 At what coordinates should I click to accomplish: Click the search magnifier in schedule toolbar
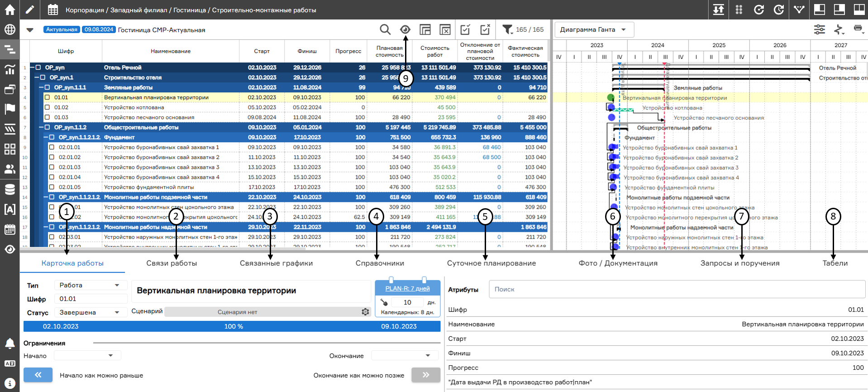pos(385,29)
